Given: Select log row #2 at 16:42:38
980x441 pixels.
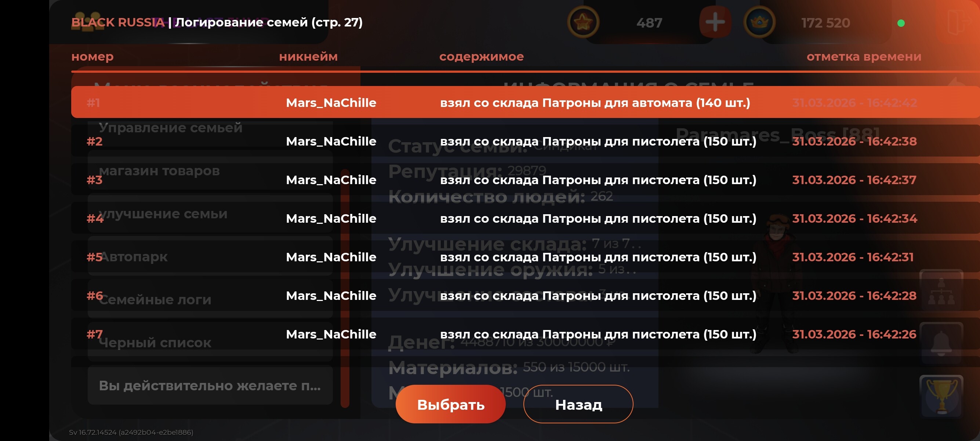Looking at the screenshot, I should [525, 141].
